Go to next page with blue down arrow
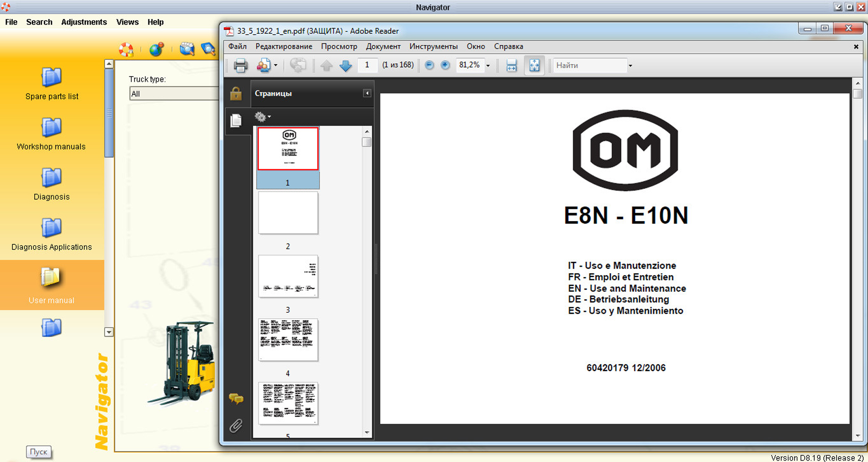The width and height of the screenshot is (868, 462). click(345, 65)
